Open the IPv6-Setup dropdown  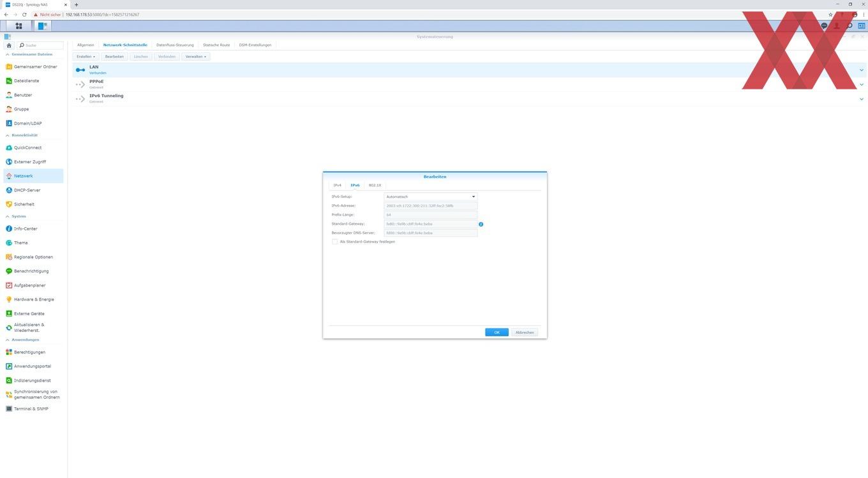pos(431,197)
